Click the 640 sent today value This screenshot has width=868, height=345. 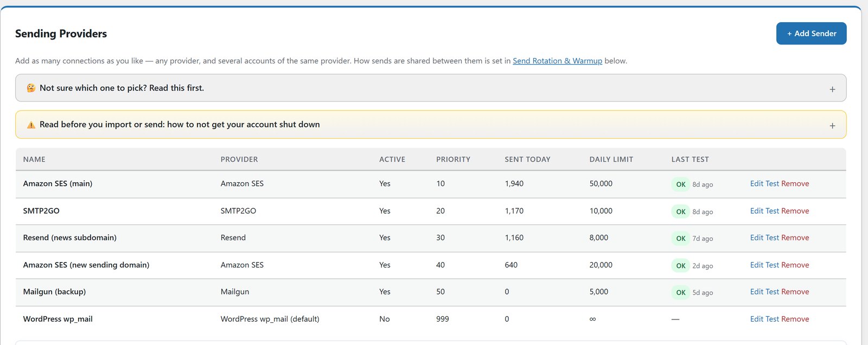pyautogui.click(x=511, y=265)
